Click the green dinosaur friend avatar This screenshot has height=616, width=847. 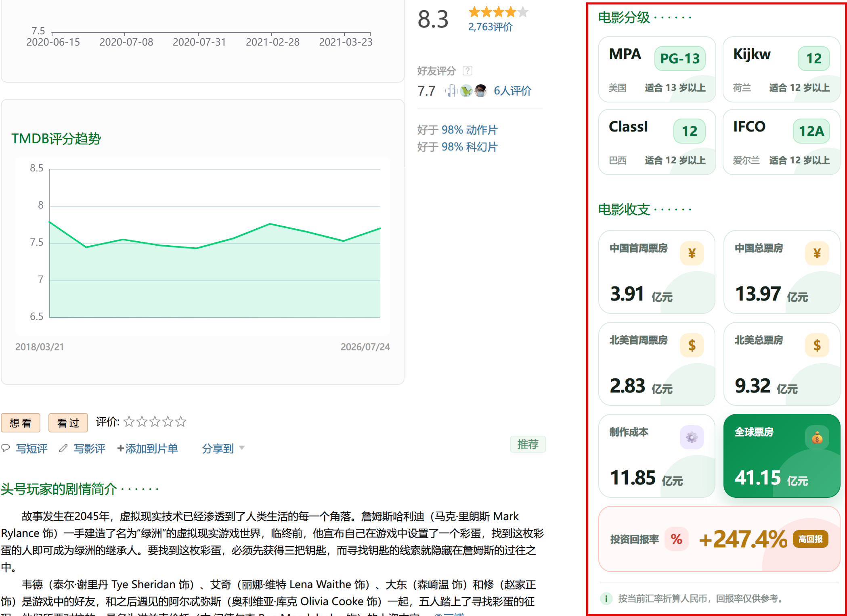tap(466, 91)
